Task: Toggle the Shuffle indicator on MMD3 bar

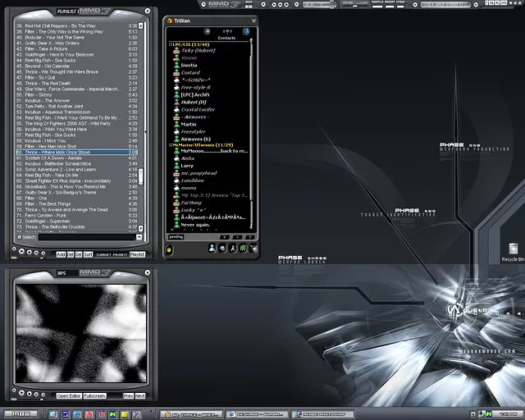Action: pyautogui.click(x=377, y=5)
